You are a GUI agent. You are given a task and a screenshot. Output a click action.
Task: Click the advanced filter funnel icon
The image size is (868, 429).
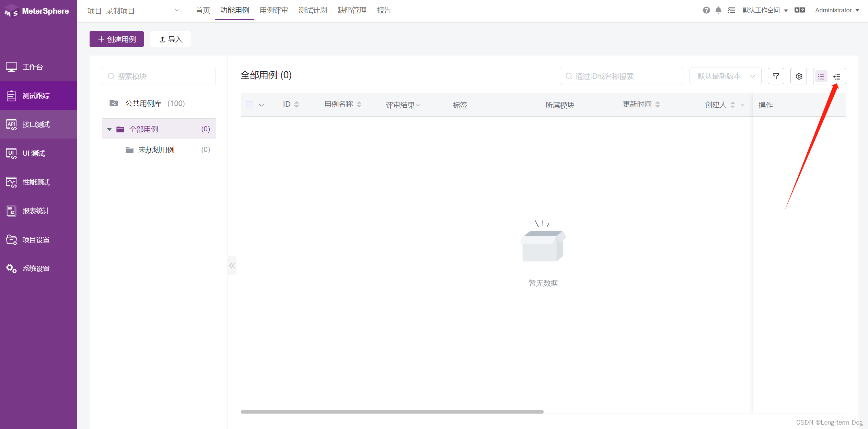(x=776, y=76)
